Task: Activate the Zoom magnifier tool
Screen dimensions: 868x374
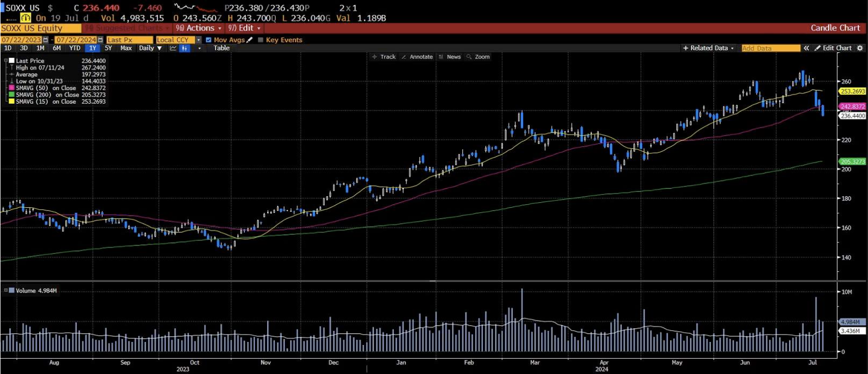Action: (478, 57)
